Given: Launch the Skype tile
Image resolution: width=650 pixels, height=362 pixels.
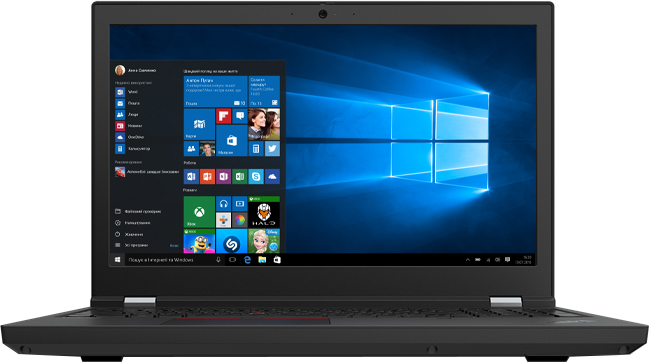Looking at the screenshot, I should click(256, 177).
